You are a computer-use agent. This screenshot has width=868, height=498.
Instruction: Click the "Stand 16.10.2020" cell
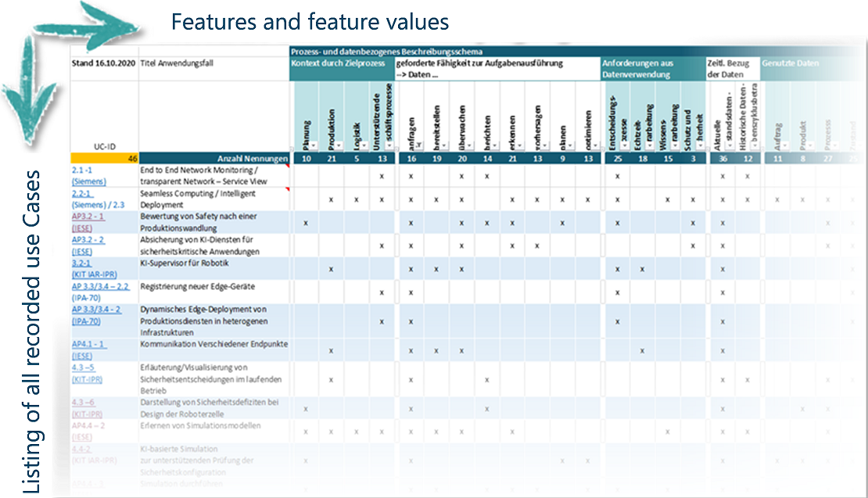104,69
